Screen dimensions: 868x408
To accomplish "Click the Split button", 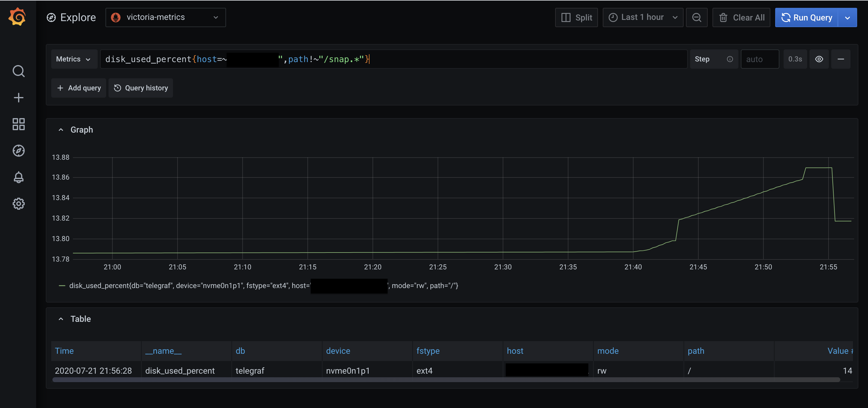I will (x=576, y=17).
